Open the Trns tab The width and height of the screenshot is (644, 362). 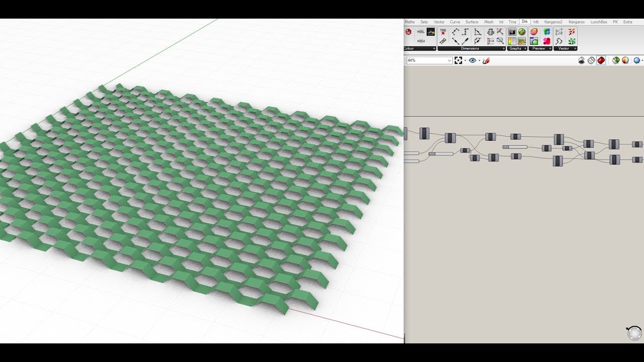(x=512, y=22)
